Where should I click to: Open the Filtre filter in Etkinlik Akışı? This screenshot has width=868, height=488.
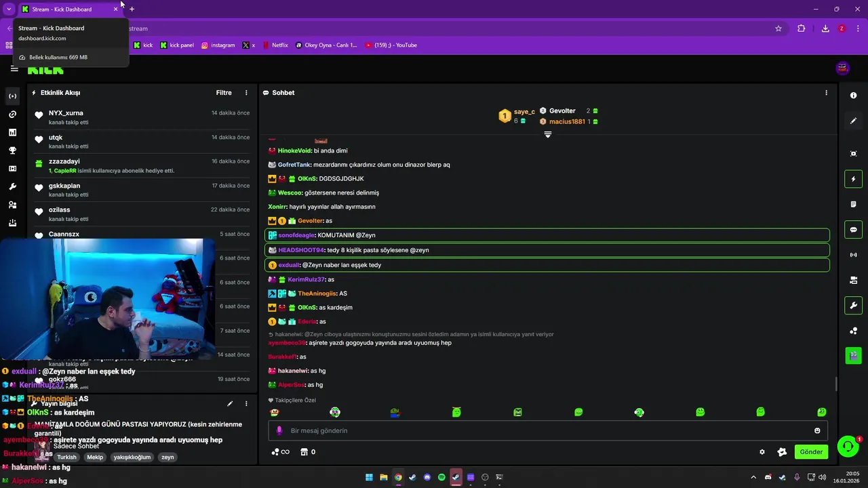pyautogui.click(x=224, y=93)
